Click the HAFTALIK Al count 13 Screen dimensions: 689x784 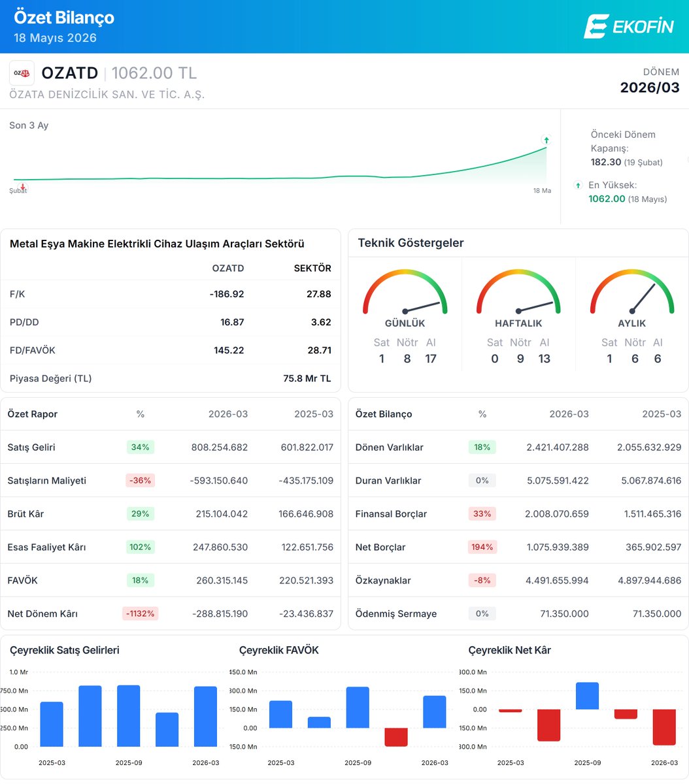coord(545,359)
